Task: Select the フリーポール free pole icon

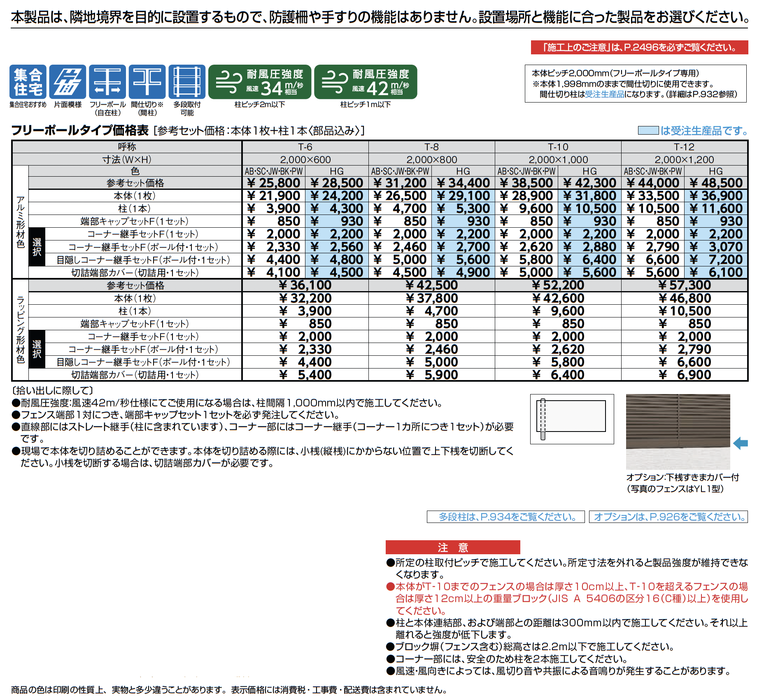Action: 107,82
